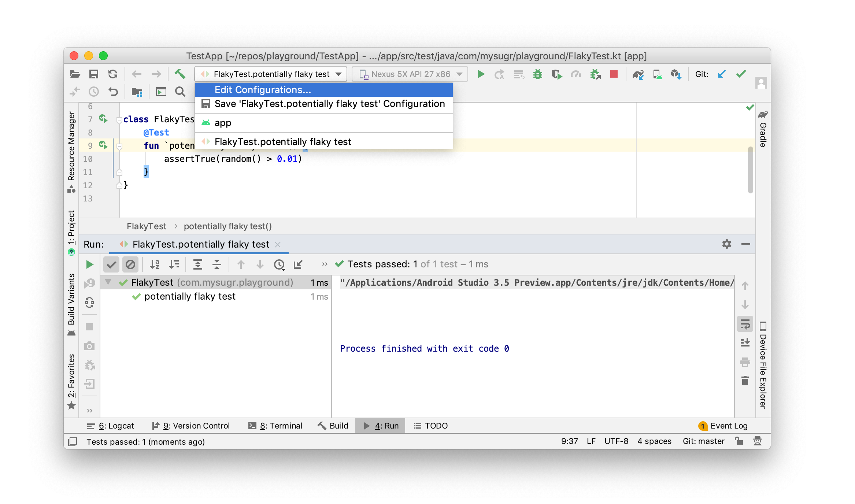Viewport: 855px width, 504px height.
Task: Fold the fun code block on line 9
Action: 119,146
